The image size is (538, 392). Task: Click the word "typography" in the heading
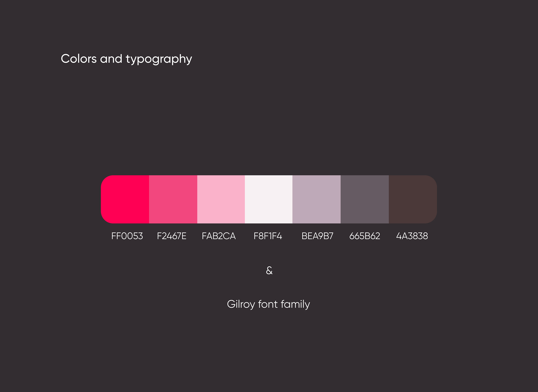point(159,59)
